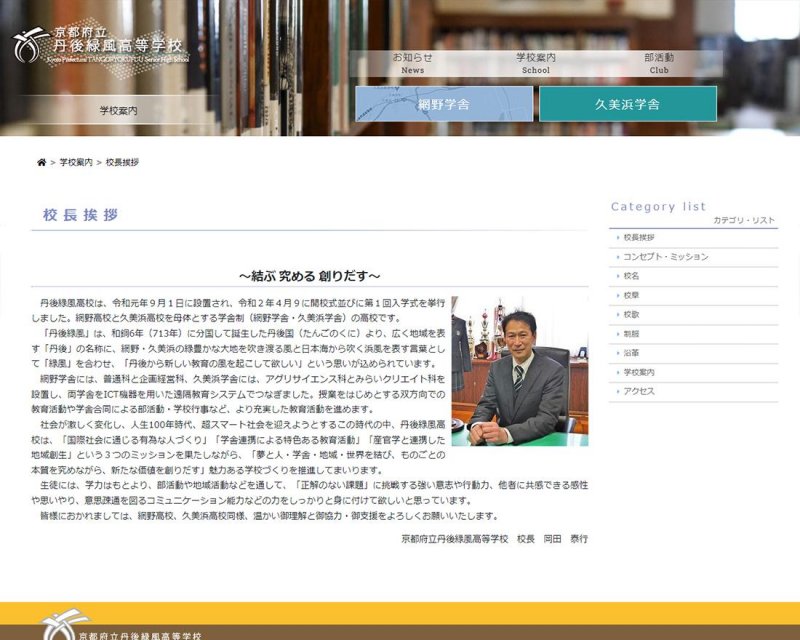Open 校歌 from the category list
800x640 pixels.
(x=632, y=314)
